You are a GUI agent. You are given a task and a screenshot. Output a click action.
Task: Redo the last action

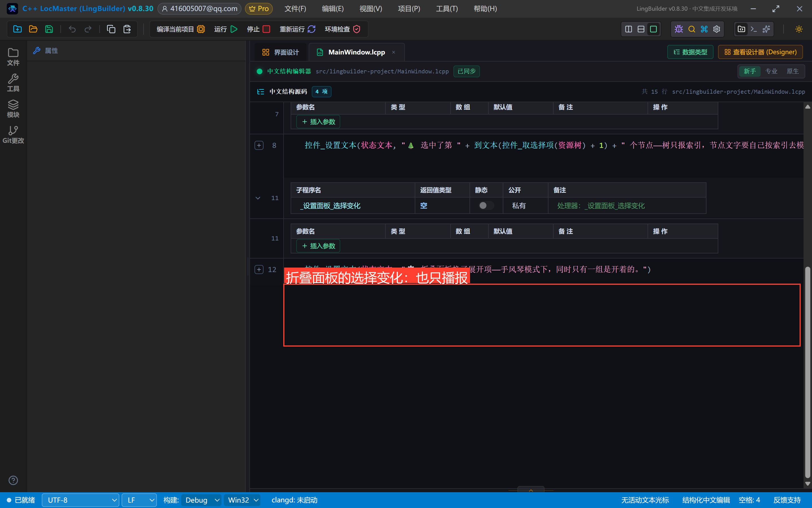pyautogui.click(x=88, y=29)
